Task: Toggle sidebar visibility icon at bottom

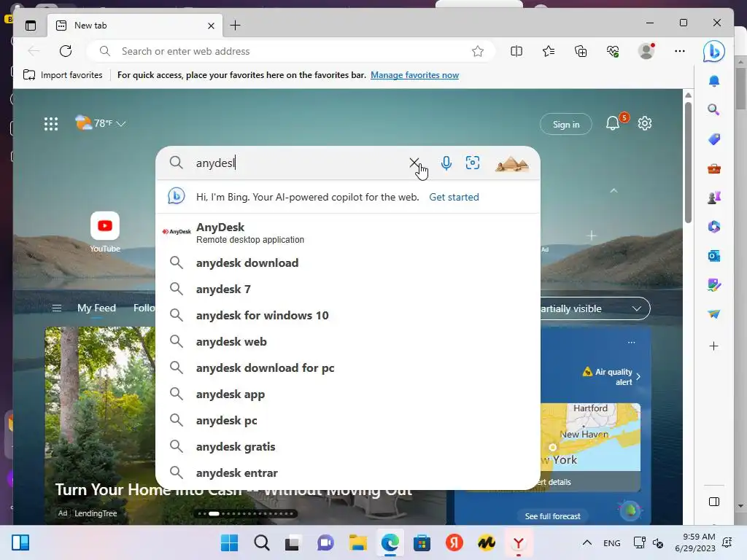Action: [x=713, y=502]
